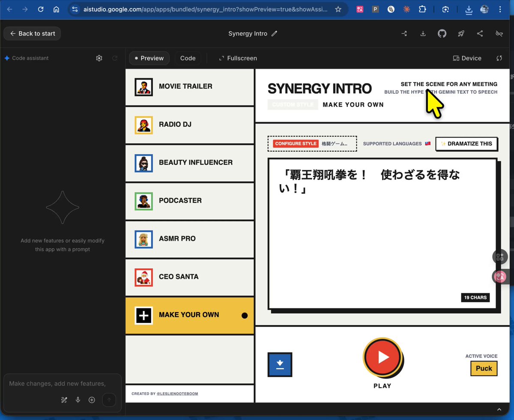
Task: Click the share icon in header
Action: click(480, 33)
